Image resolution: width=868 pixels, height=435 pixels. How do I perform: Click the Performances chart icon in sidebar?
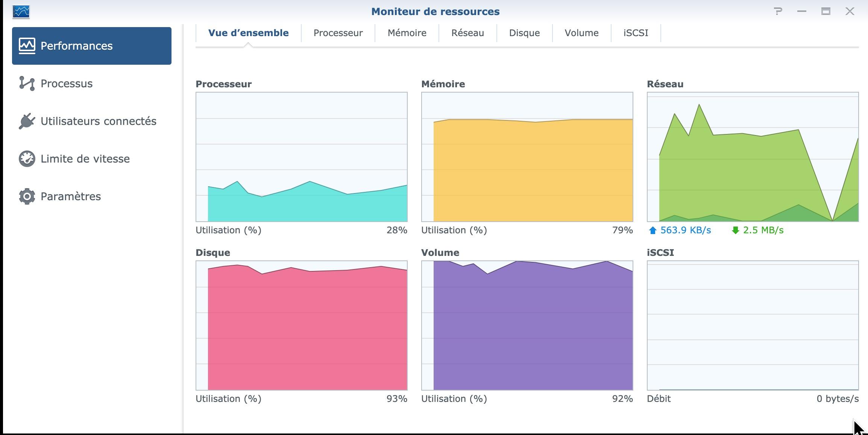27,46
